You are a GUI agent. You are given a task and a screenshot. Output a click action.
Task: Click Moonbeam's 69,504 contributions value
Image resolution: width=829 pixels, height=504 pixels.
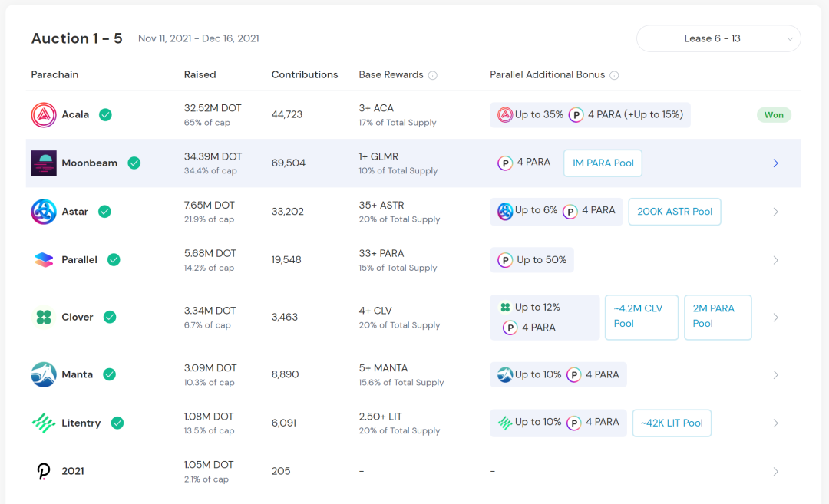288,163
